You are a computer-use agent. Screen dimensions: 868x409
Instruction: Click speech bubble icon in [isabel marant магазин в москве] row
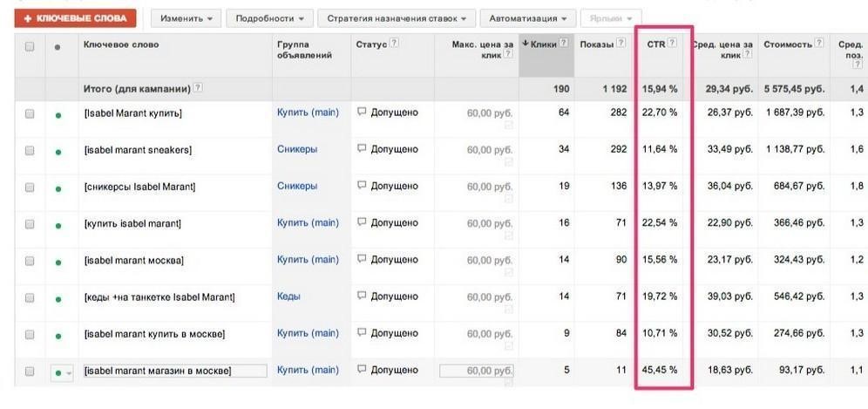click(x=362, y=370)
